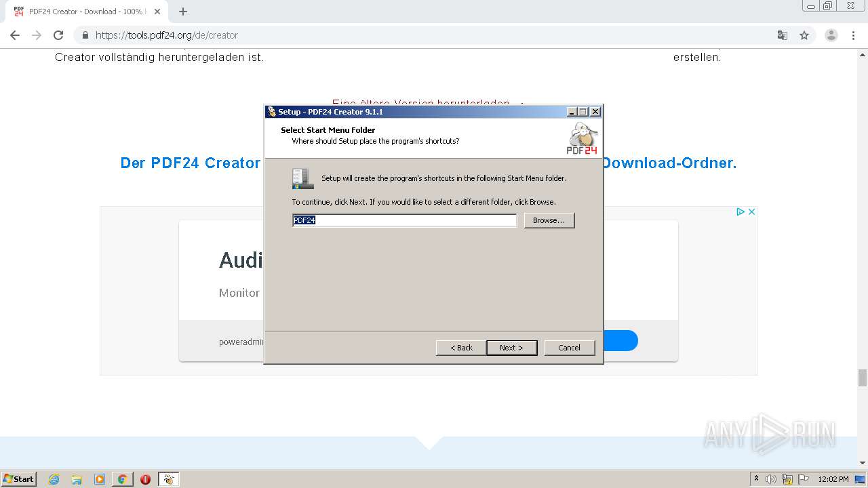The image size is (868, 488).
Task: Close the PDF24 Creator browser tab
Action: [x=157, y=12]
